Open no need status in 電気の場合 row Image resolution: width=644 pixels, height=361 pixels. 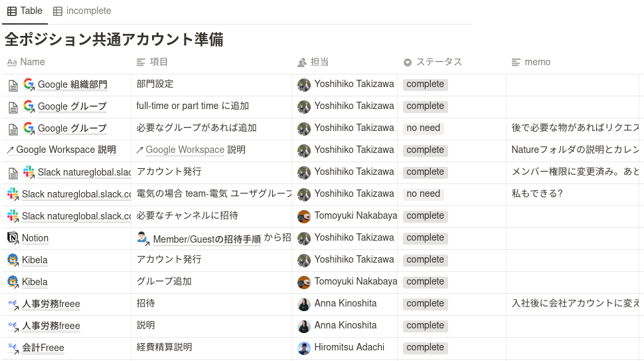[x=423, y=194]
